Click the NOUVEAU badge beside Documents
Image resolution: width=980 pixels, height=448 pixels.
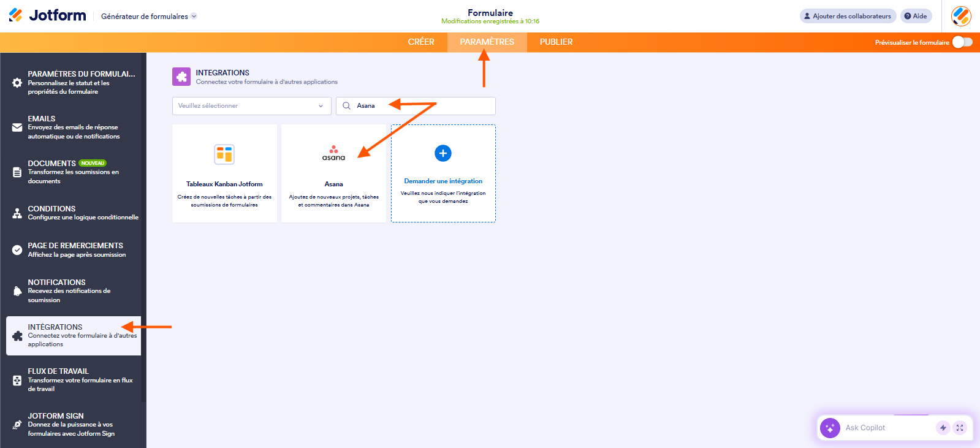(93, 163)
